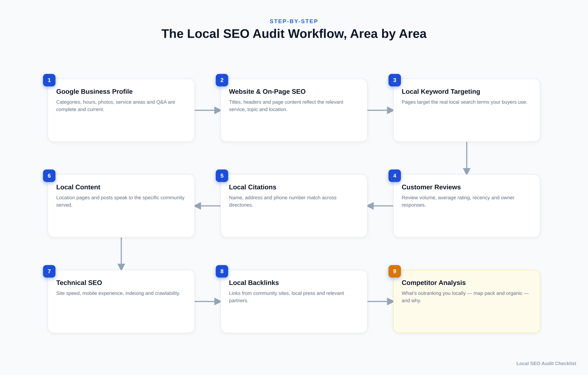Select the 'Local Content' card title
Screen dimensions: 588x375
pos(78,187)
